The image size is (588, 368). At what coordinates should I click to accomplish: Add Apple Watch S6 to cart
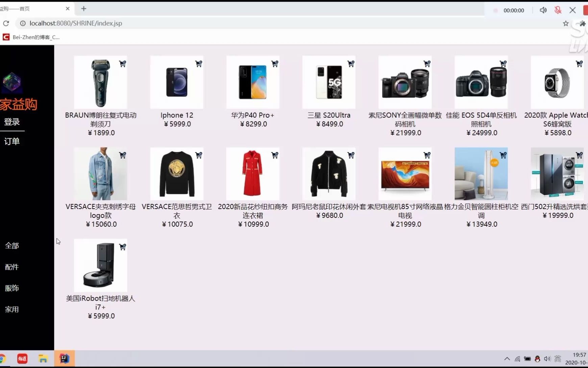pos(579,64)
